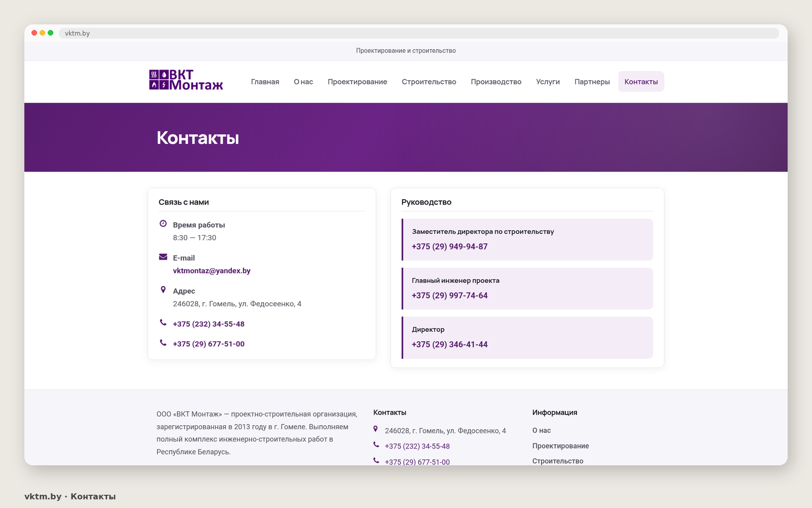Click the address text 246028, г. Гомель in card
The image size is (812, 508).
coord(237,304)
